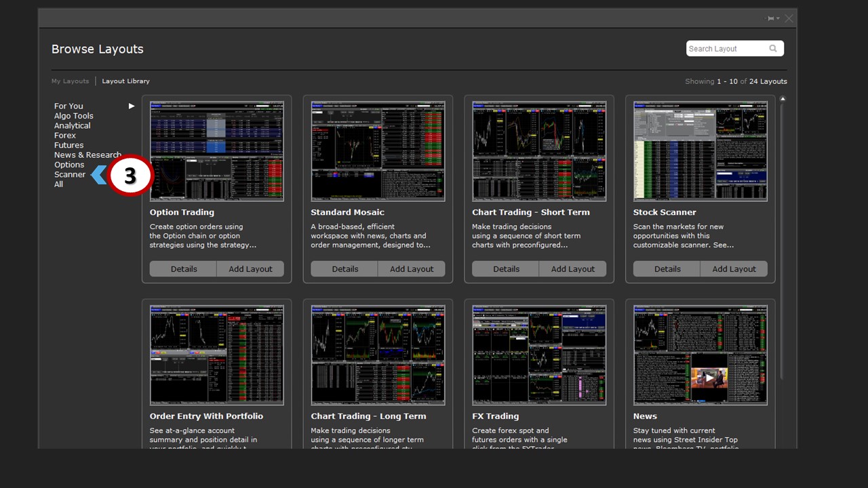Open Details for Option Trading layout
868x488 pixels.
pos(183,269)
